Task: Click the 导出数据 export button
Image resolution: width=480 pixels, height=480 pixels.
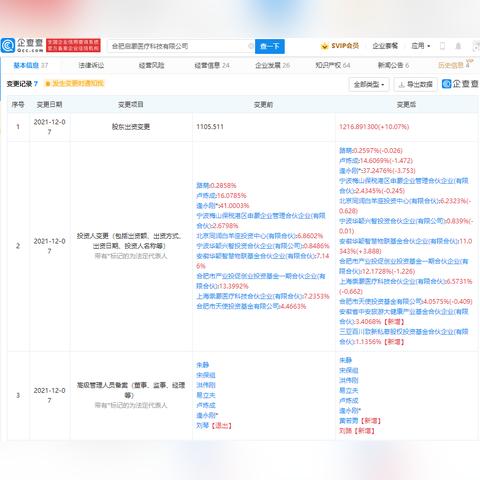Action: tap(416, 85)
